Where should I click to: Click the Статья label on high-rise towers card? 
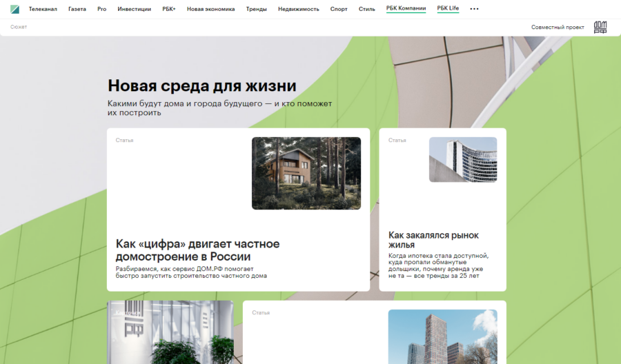261,312
